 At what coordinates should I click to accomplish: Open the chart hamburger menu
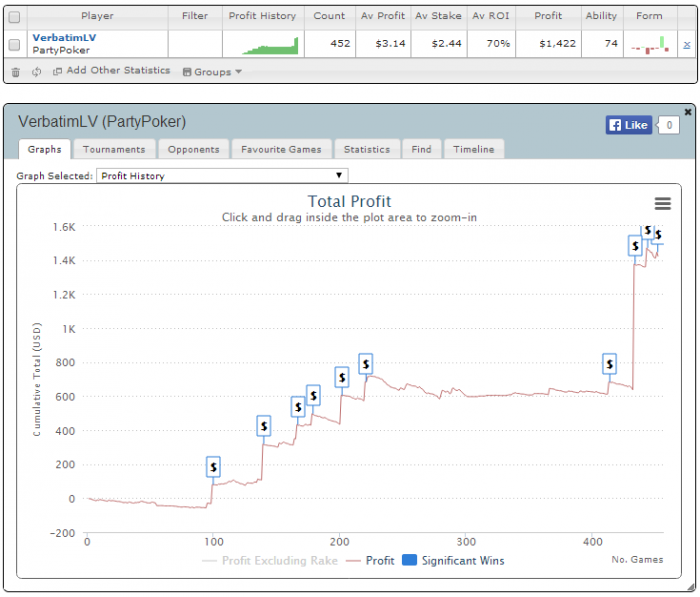tap(662, 204)
